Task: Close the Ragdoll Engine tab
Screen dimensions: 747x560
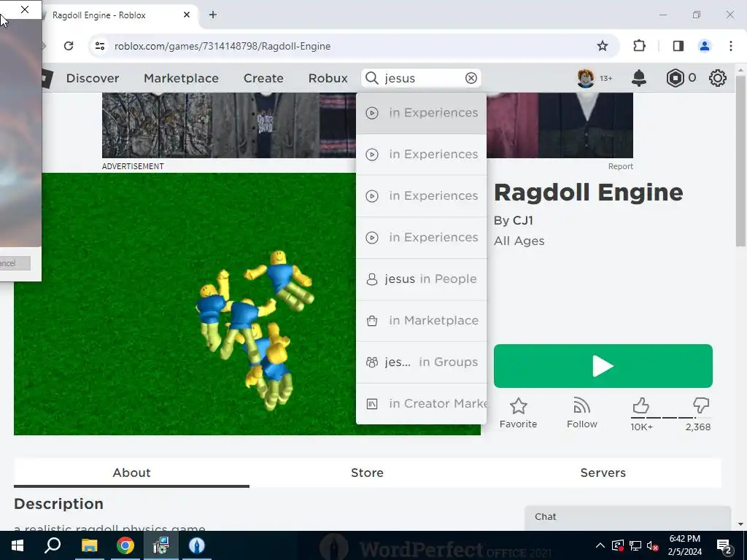Action: [x=187, y=15]
